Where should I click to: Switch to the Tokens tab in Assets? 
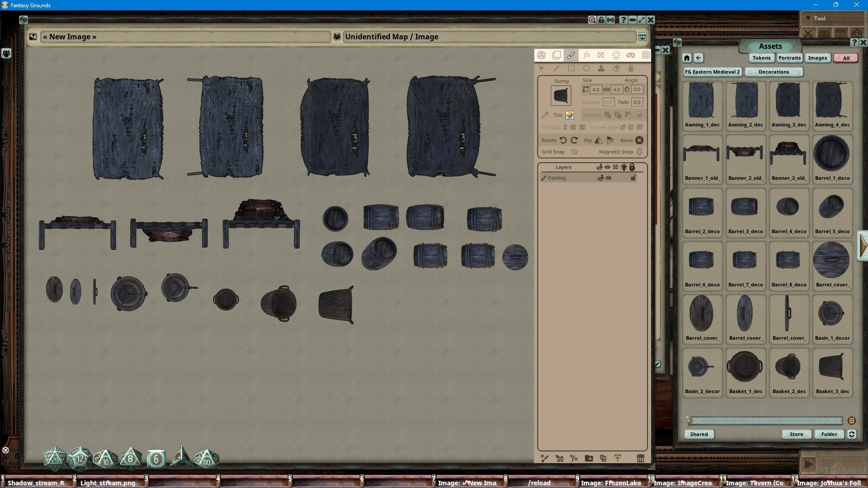[x=761, y=58]
